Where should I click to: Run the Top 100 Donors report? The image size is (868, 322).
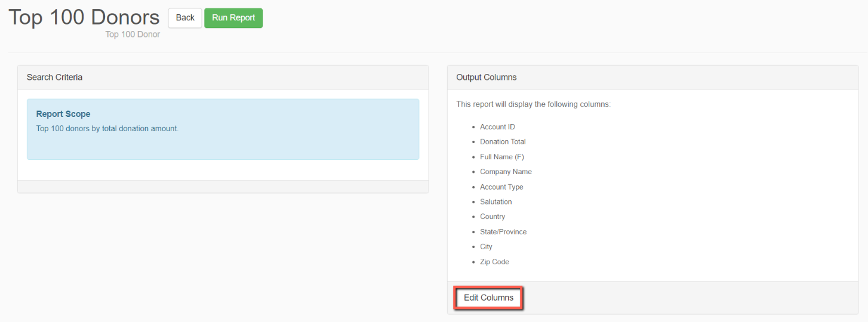[233, 18]
